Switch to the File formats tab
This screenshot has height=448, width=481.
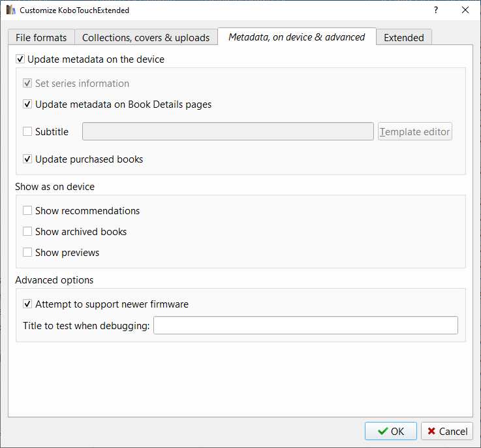pyautogui.click(x=41, y=38)
